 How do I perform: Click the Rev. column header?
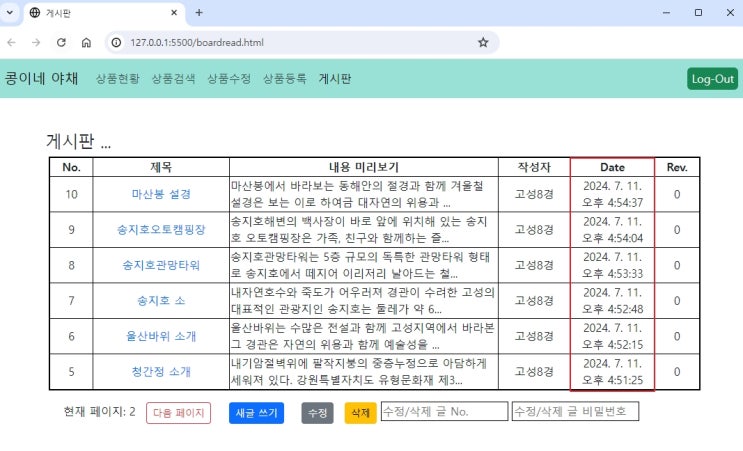677,167
